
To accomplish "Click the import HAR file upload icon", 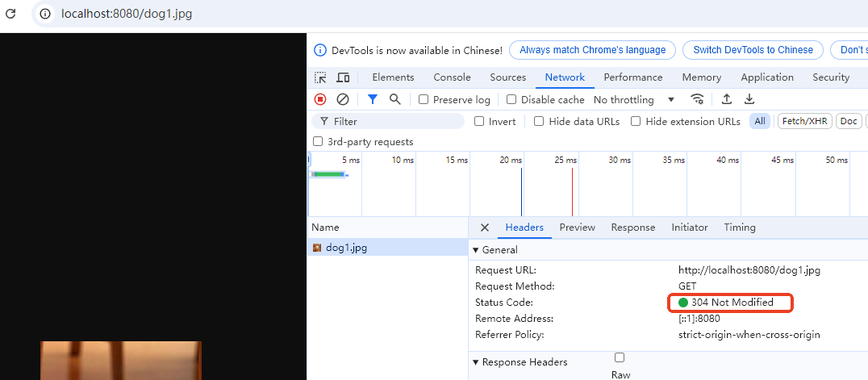I will coord(726,99).
